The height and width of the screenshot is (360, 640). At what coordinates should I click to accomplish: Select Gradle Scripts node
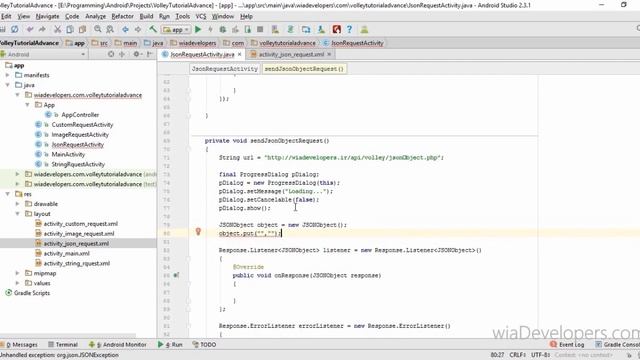(32, 293)
